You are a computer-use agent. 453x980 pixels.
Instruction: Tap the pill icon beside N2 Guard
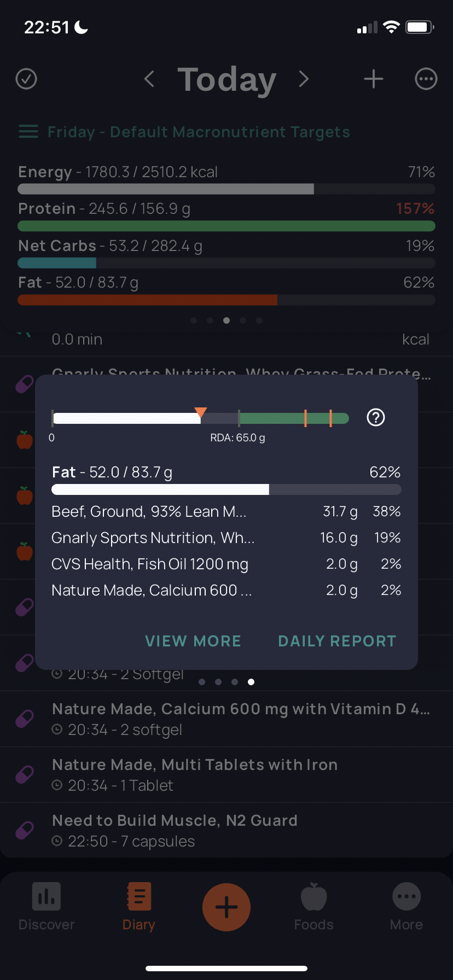[25, 830]
